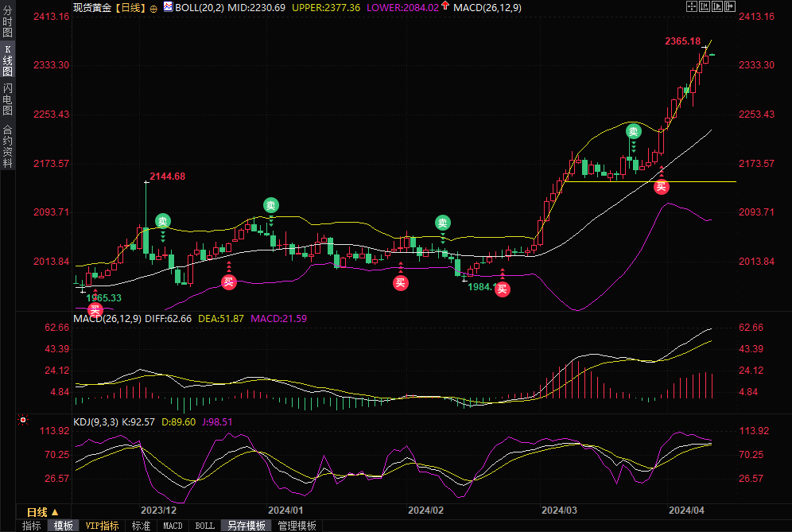
Task: Toggle the 模板 mode in the bottom bar
Action: (x=64, y=526)
